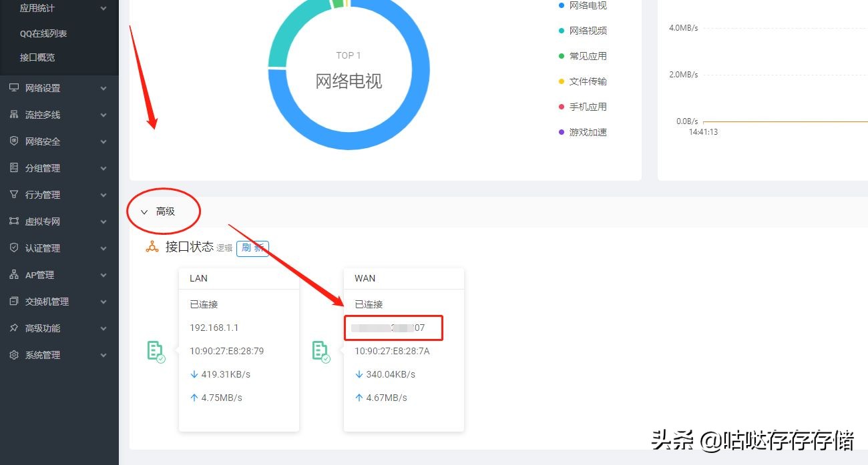
Task: Click the AP管理 sidebar icon
Action: click(x=15, y=274)
